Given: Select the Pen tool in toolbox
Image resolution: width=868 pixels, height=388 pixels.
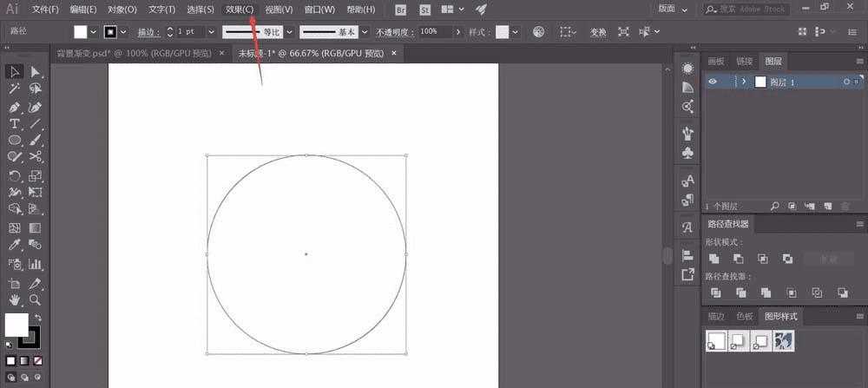Looking at the screenshot, I should tap(15, 107).
